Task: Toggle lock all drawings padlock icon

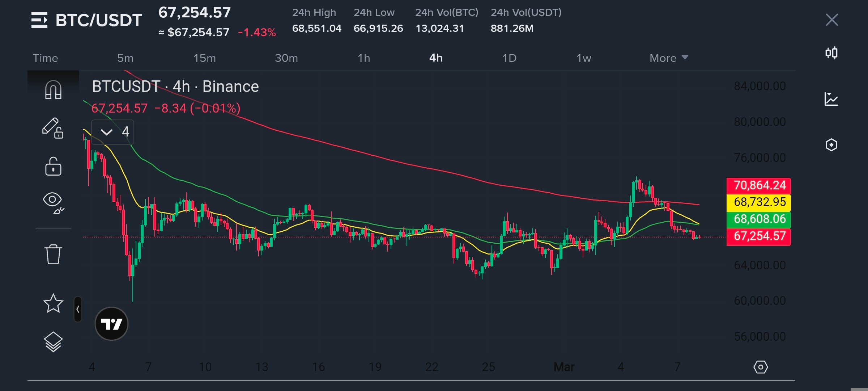Action: pyautogui.click(x=53, y=166)
